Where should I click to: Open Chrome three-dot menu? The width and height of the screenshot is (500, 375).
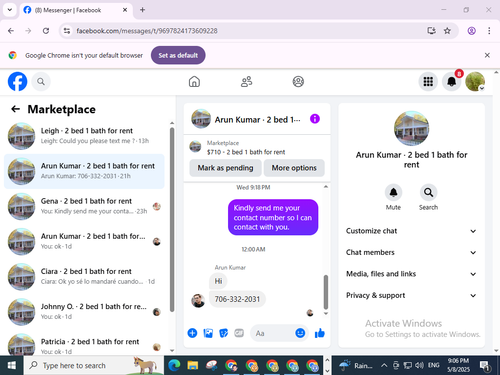click(489, 31)
